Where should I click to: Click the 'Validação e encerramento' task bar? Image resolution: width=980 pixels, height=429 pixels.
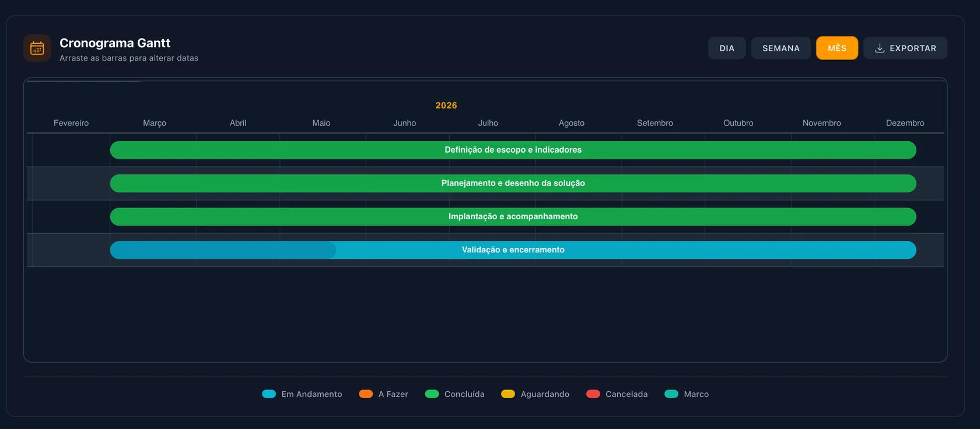[x=513, y=250]
